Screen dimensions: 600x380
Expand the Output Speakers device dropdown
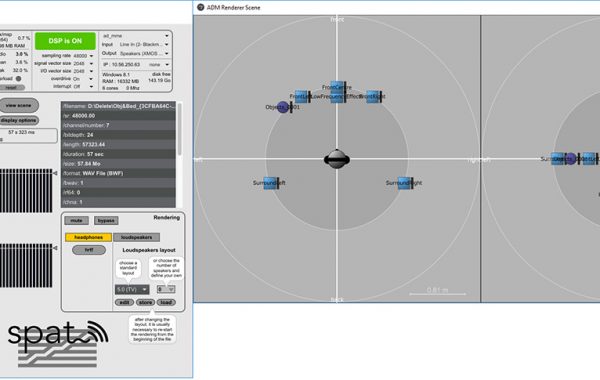click(144, 54)
